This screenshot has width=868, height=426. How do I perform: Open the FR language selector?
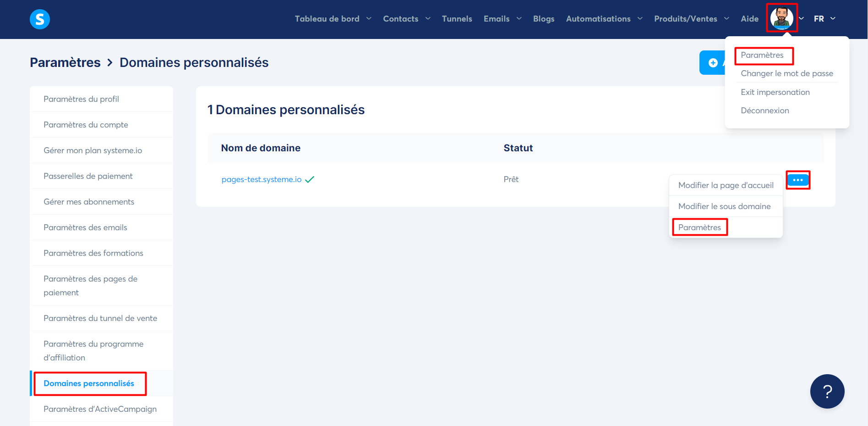pos(824,18)
